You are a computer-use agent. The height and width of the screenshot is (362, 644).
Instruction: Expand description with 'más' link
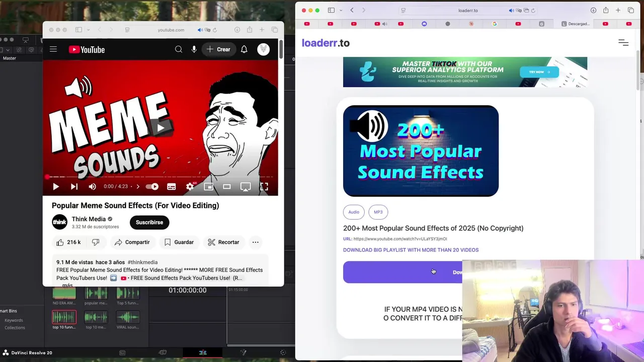tap(67, 285)
